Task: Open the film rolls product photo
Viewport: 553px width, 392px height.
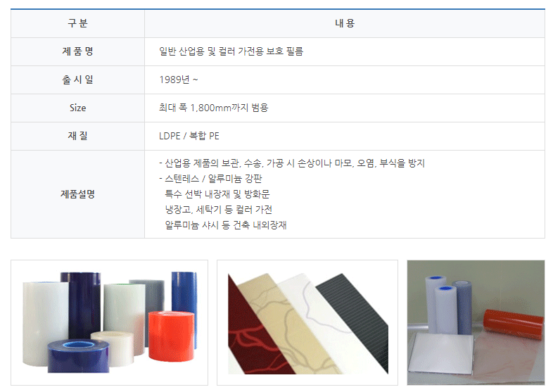Action: pyautogui.click(x=109, y=322)
